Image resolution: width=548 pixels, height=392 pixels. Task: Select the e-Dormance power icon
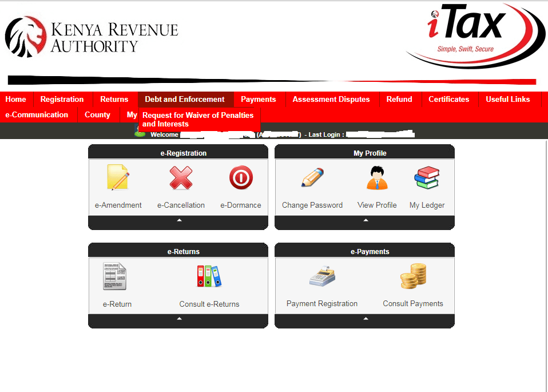click(x=241, y=177)
